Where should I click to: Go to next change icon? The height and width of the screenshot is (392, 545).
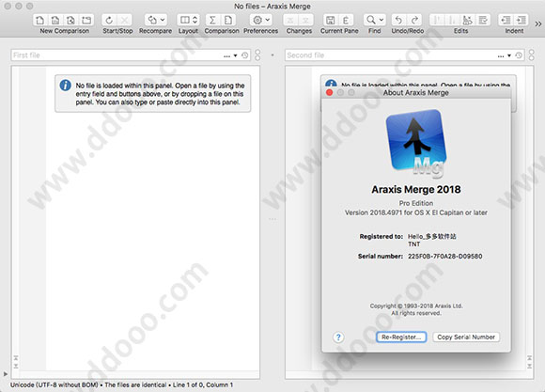point(306,20)
